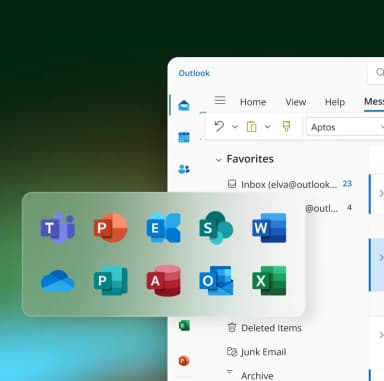Open the Microsoft Teams app icon

(58, 228)
